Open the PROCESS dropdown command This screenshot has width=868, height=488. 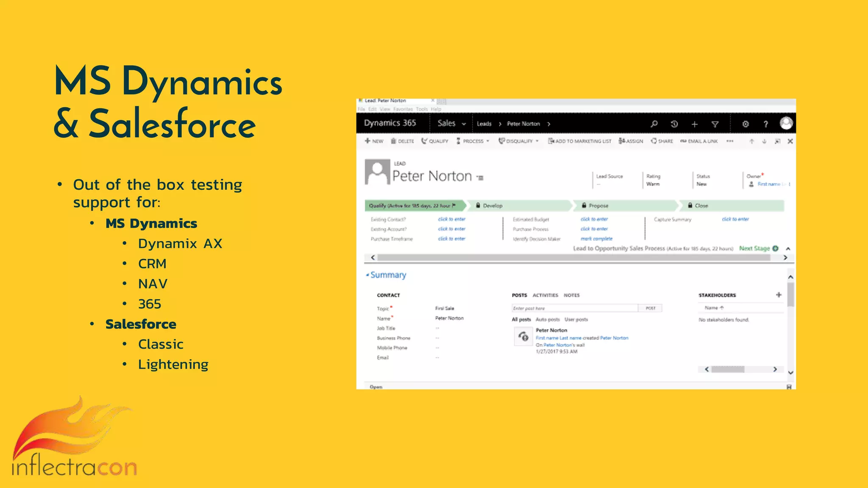pyautogui.click(x=473, y=141)
